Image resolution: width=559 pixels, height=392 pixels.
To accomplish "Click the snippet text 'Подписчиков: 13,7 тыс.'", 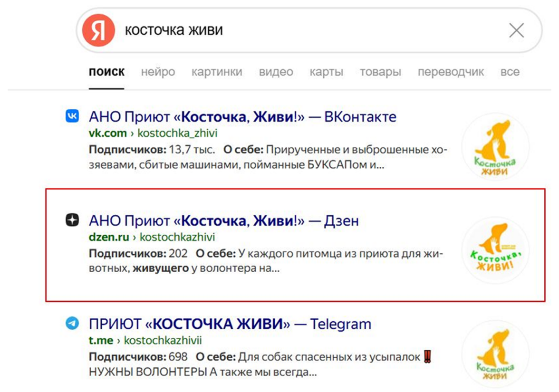I will (x=152, y=149).
